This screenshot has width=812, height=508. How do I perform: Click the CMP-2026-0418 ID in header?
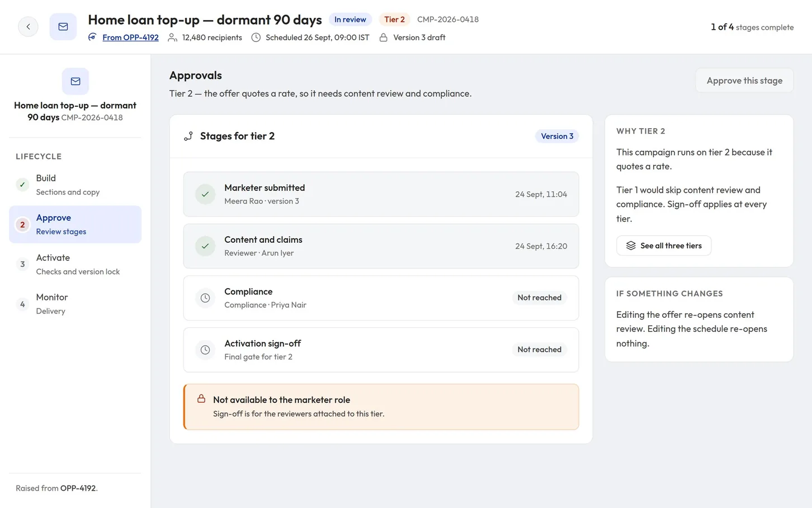click(x=448, y=20)
